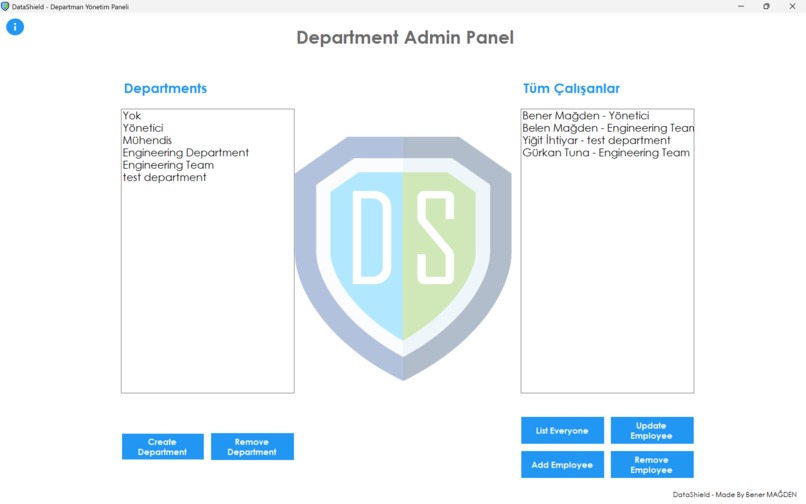Click the DataShield app icon in title bar
Image resolution: width=806 pixels, height=504 pixels.
[x=5, y=7]
